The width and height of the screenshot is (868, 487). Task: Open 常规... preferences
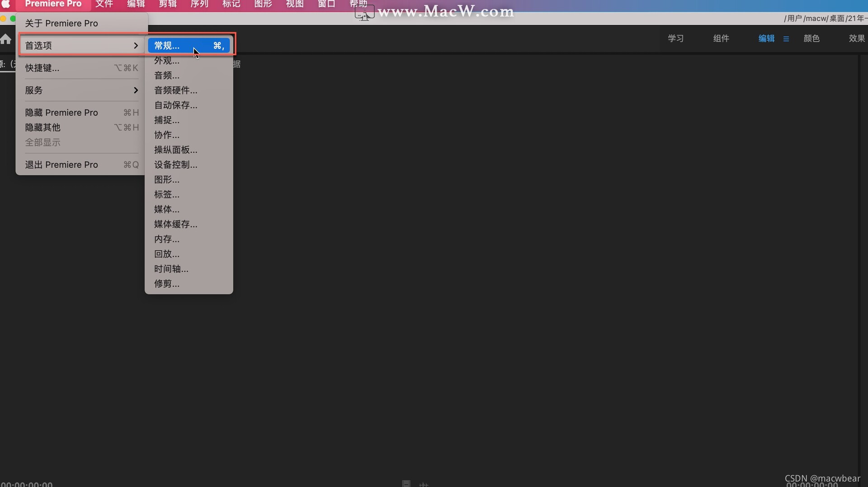coord(189,45)
